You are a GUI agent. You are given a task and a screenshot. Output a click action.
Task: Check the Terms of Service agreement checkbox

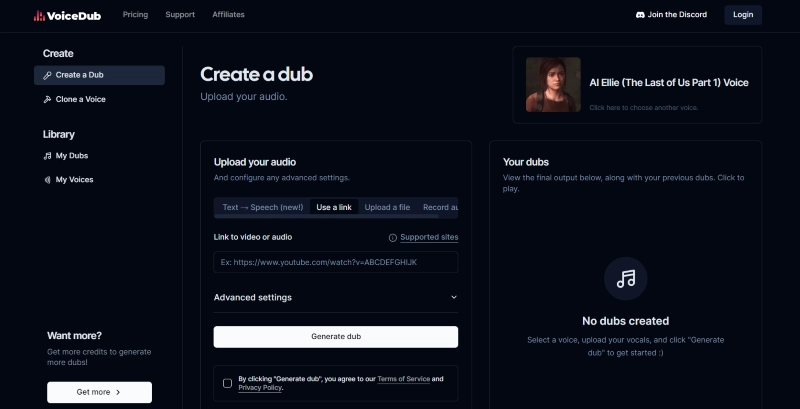pos(228,383)
